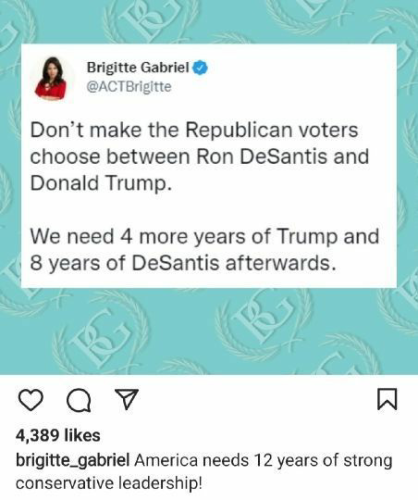418x500 pixels.
Task: Click the "8 years of DeSantis afterwards" line
Action: click(182, 263)
